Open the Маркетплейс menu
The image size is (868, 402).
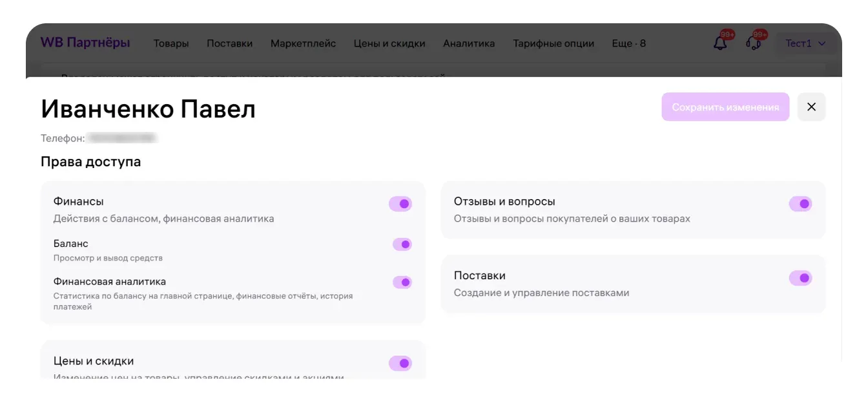[x=303, y=43]
